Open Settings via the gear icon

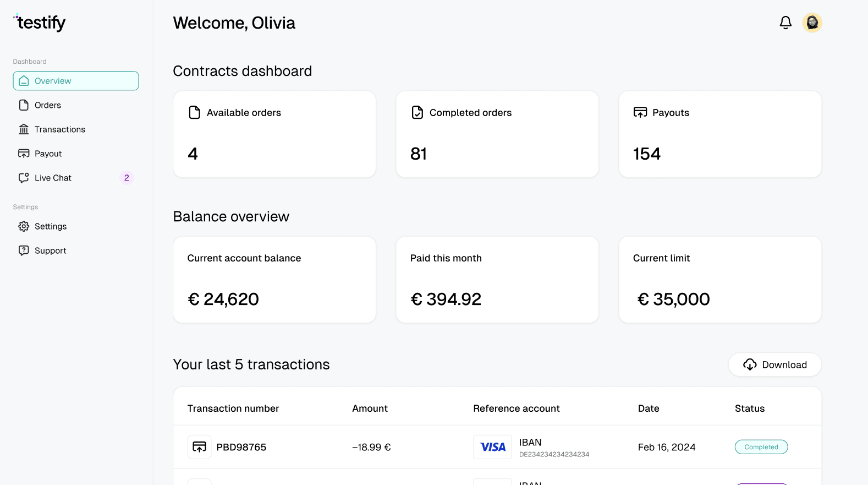tap(24, 226)
